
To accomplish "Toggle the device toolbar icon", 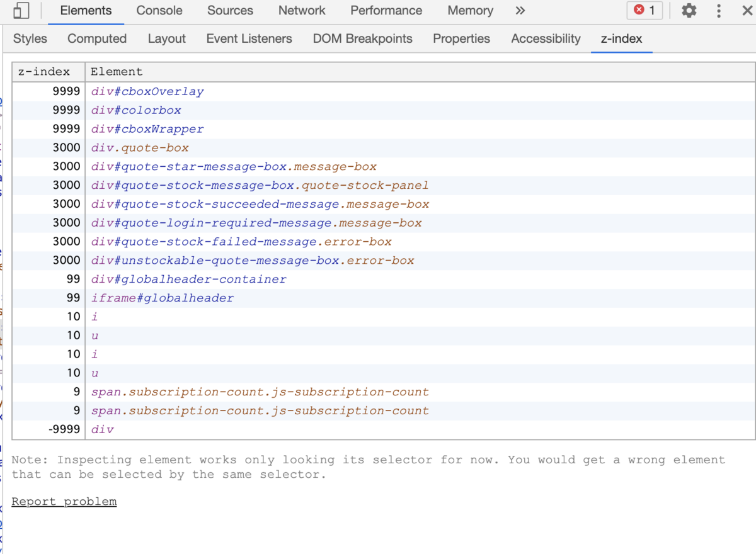I will point(21,11).
